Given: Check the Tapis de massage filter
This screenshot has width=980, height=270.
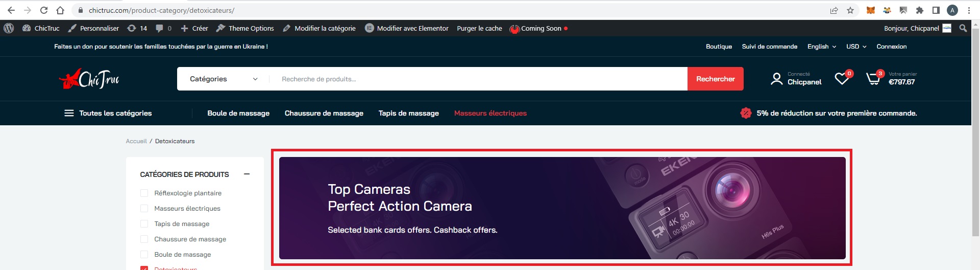Looking at the screenshot, I should click(x=144, y=224).
